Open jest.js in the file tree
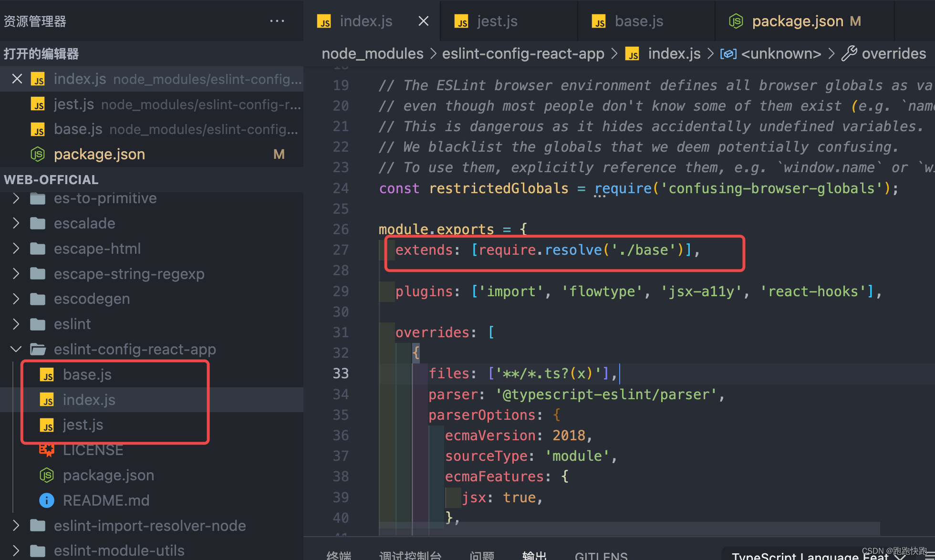This screenshot has width=935, height=560. coord(152,425)
